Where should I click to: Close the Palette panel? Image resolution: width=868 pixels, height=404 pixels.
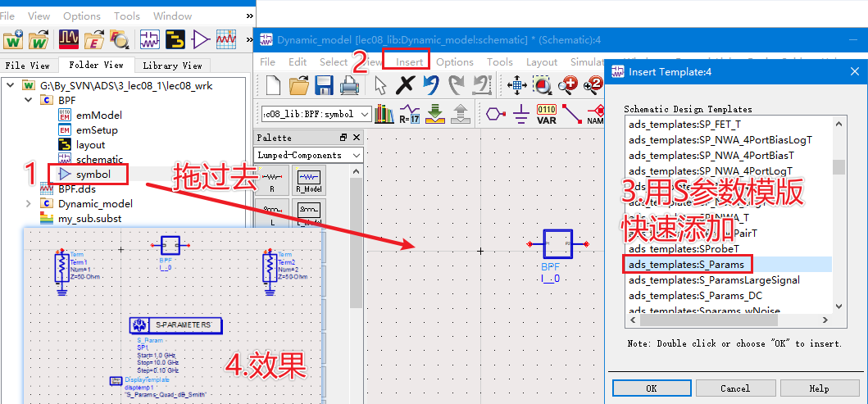(x=356, y=138)
